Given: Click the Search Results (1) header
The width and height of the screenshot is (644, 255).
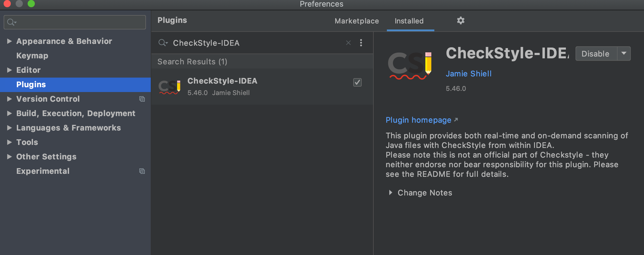Looking at the screenshot, I should (192, 62).
